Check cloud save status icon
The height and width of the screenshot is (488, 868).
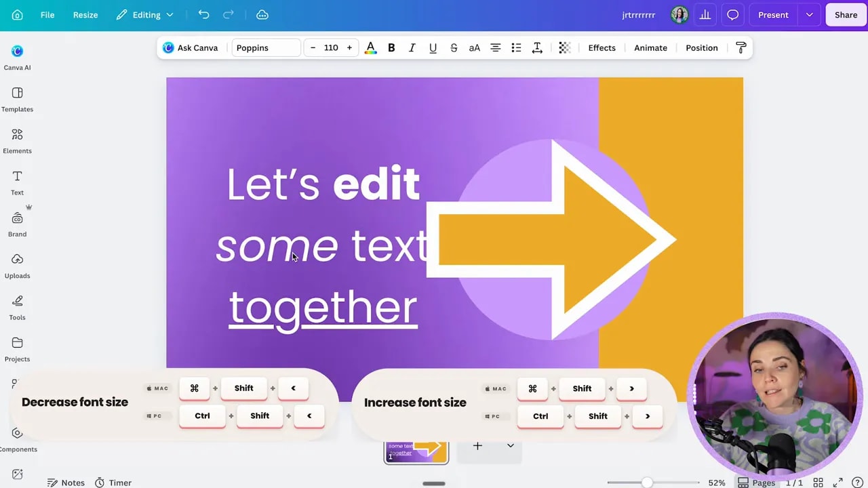(x=262, y=15)
